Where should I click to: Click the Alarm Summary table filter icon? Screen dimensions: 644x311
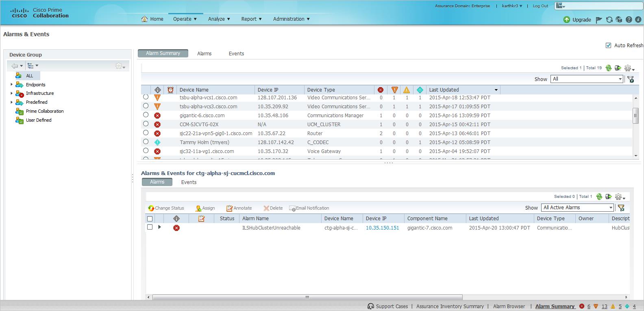click(x=631, y=79)
